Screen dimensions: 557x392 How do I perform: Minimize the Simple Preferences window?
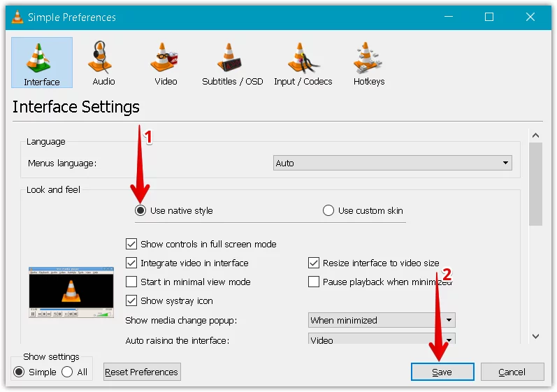point(449,17)
